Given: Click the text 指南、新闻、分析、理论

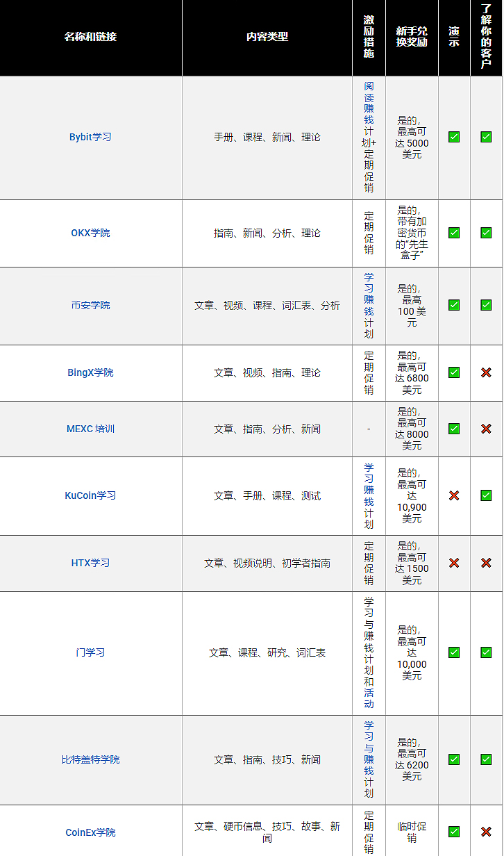Looking at the screenshot, I should pyautogui.click(x=267, y=233).
